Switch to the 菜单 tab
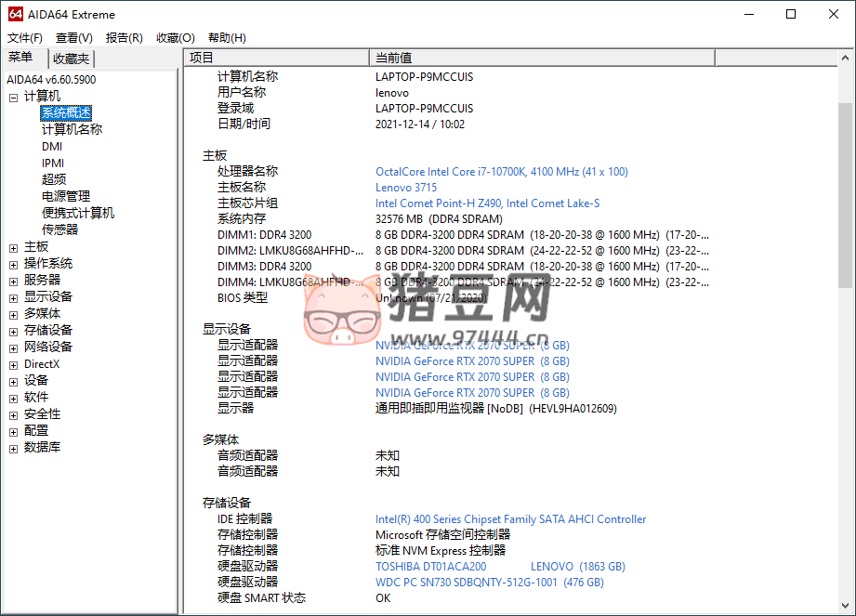856x616 pixels. coord(20,58)
